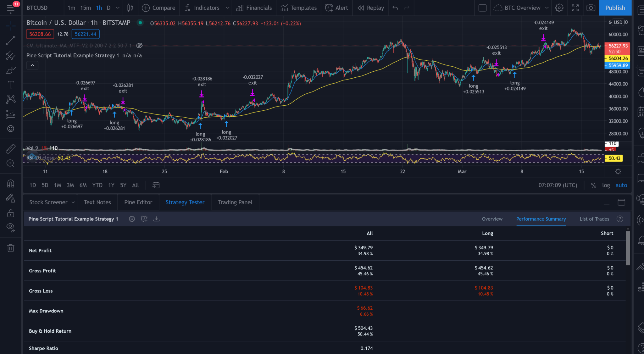Open the Stock Screener dropdown
The width and height of the screenshot is (644, 354).
click(73, 202)
